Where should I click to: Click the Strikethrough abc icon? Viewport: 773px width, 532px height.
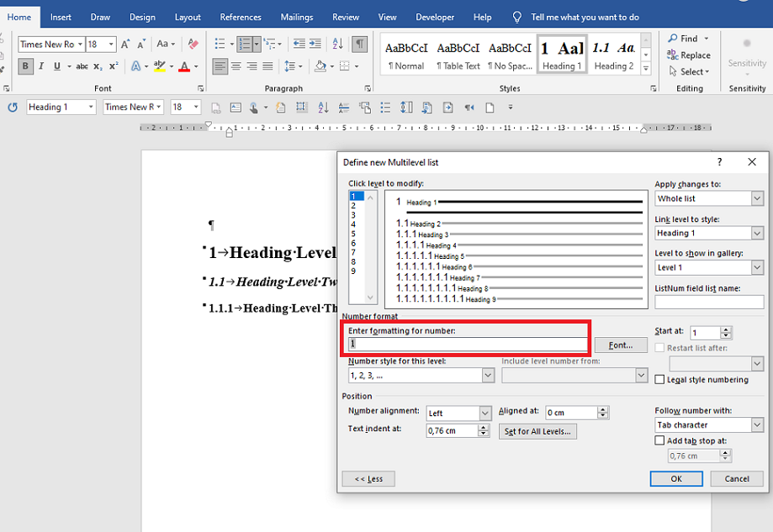(x=82, y=66)
